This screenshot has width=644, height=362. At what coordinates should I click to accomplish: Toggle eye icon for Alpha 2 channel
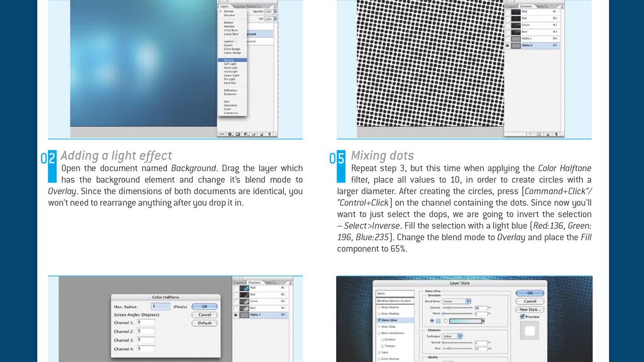pos(507,46)
